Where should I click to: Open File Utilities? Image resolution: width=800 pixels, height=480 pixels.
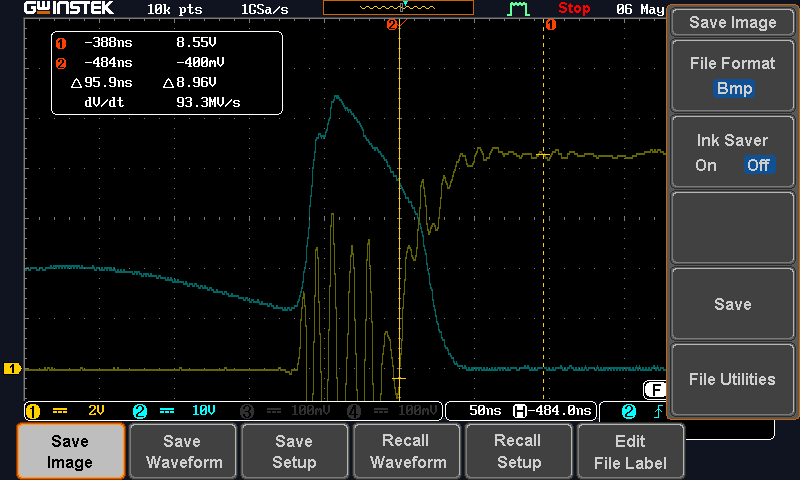tap(733, 379)
